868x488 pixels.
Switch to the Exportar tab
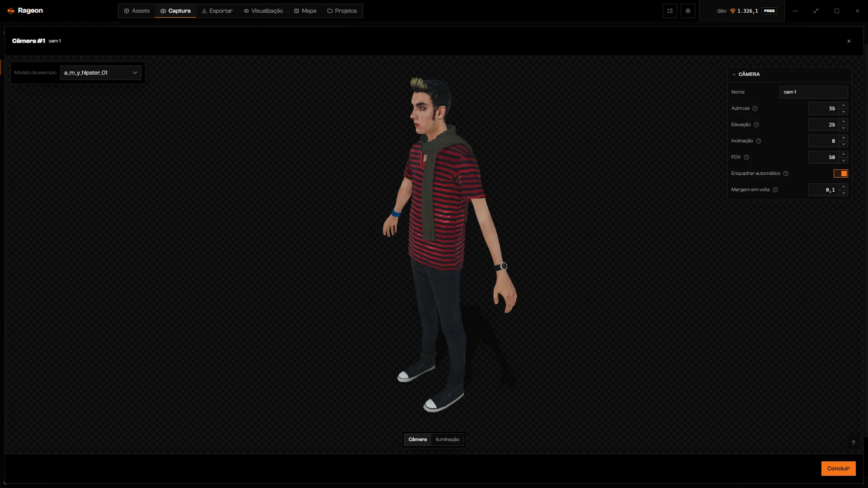coord(217,11)
